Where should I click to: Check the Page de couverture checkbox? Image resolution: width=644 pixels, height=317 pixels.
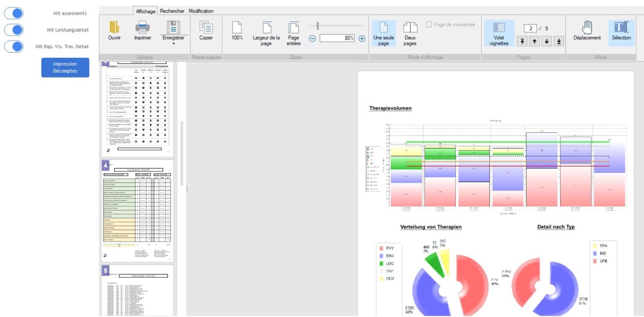point(429,24)
